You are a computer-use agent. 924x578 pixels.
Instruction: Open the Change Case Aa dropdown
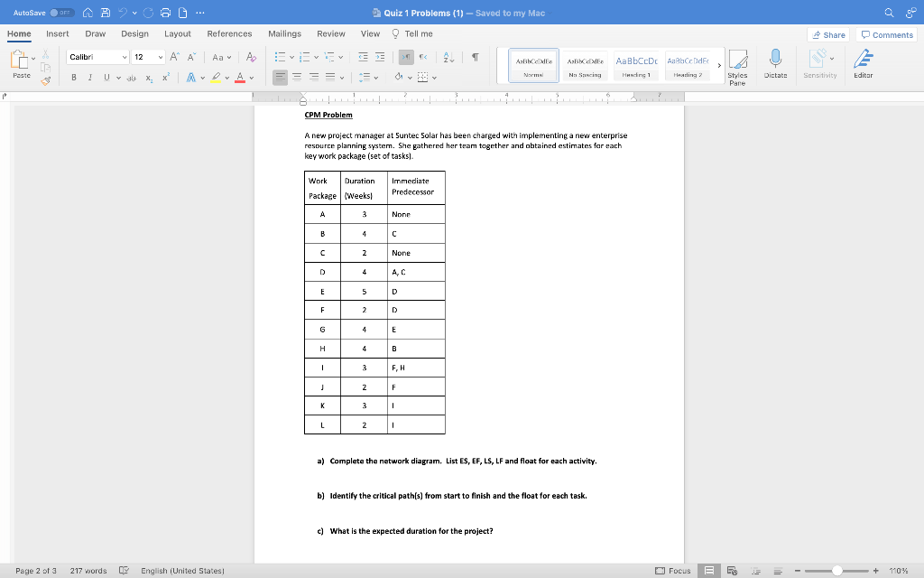coord(222,57)
